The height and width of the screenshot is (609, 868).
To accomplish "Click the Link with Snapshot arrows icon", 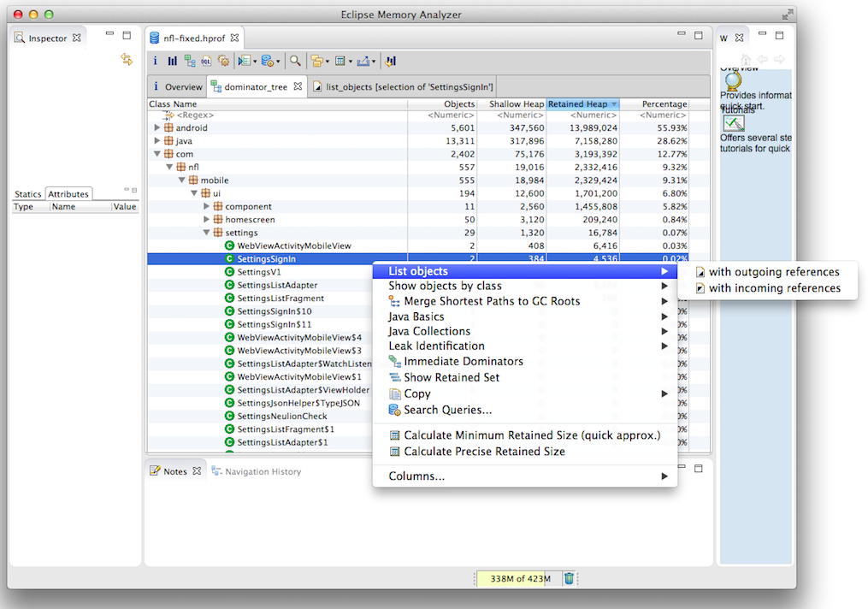I will (127, 59).
